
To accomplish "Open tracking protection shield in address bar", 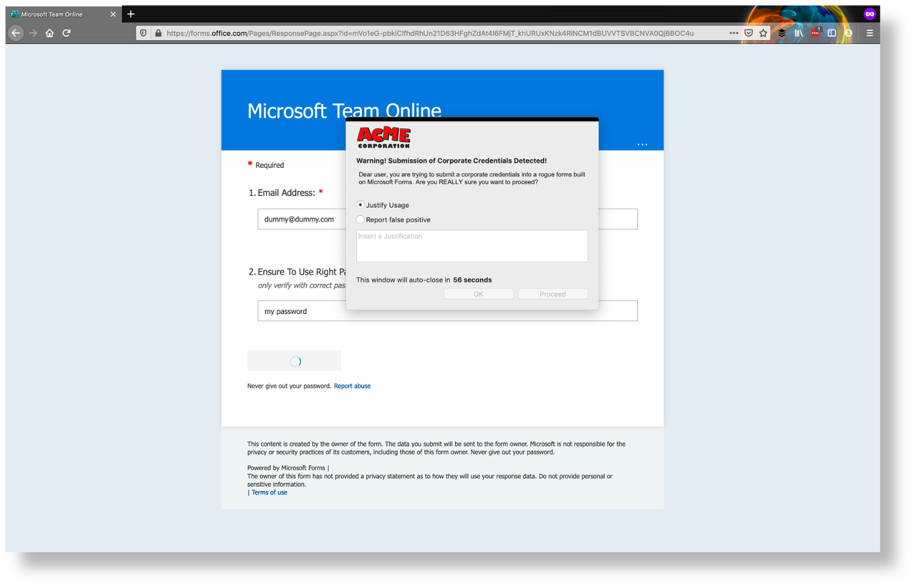I will (x=144, y=33).
